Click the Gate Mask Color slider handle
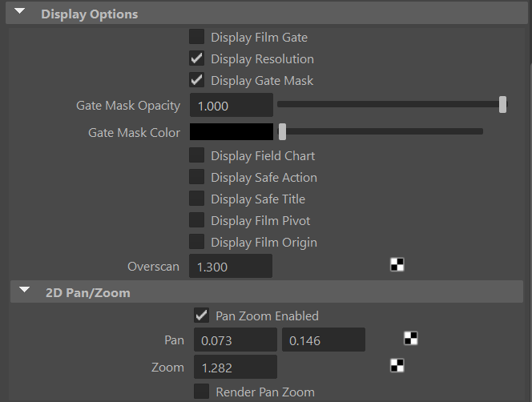Image resolution: width=532 pixels, height=402 pixels. pos(282,131)
